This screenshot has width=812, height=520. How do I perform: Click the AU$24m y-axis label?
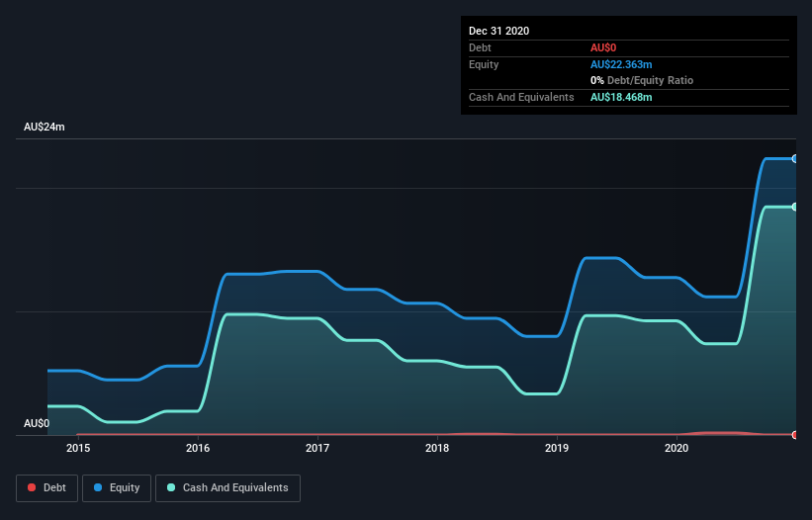pos(45,127)
